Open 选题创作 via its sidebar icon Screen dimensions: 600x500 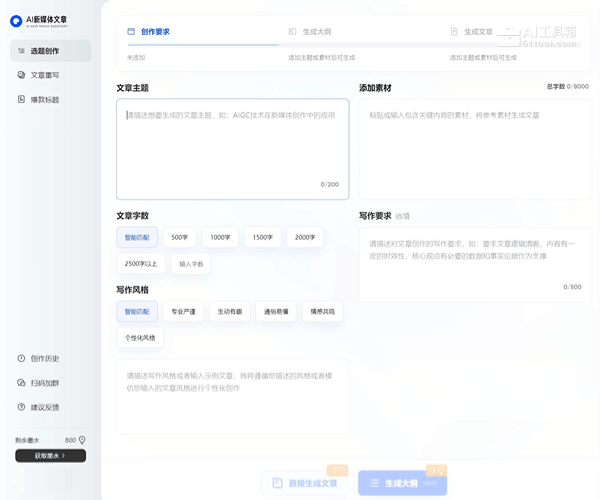(x=22, y=51)
